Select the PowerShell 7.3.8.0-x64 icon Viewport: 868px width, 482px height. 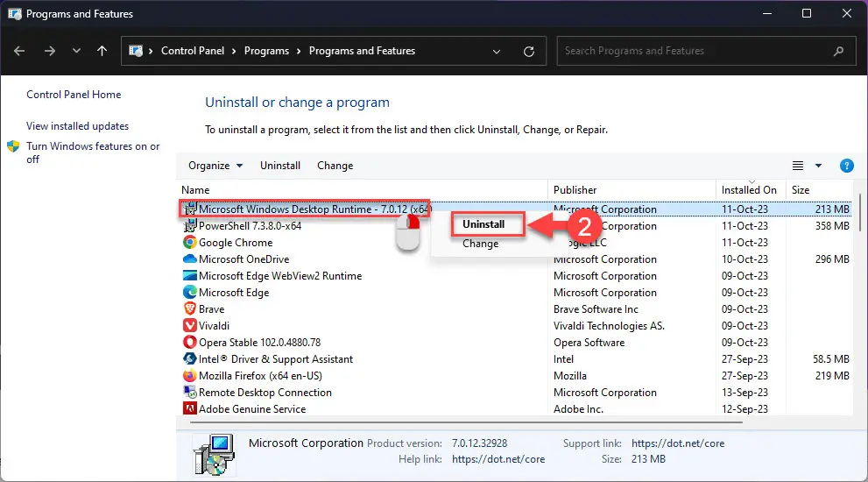pos(190,225)
